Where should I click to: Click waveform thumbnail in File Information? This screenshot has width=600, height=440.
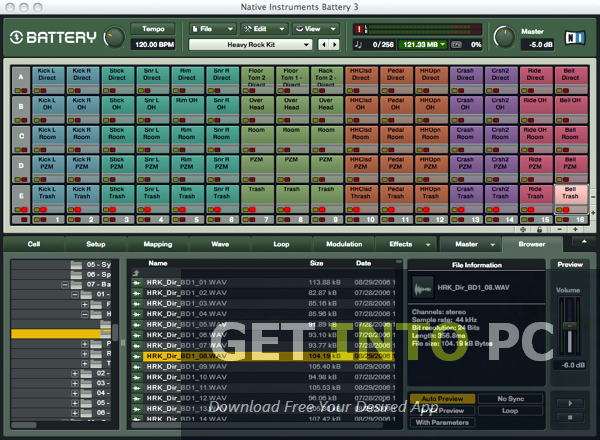(x=423, y=288)
